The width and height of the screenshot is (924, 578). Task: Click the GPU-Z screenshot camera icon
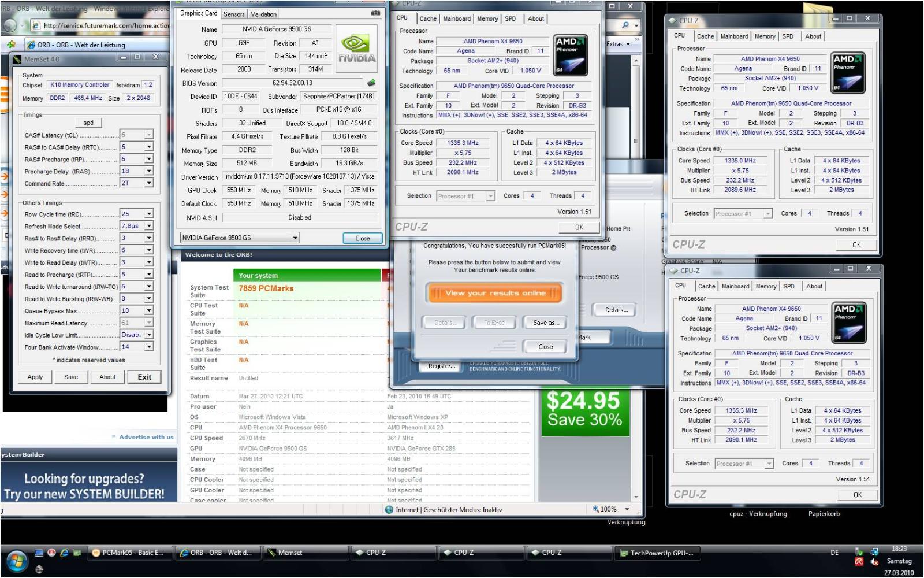(375, 13)
